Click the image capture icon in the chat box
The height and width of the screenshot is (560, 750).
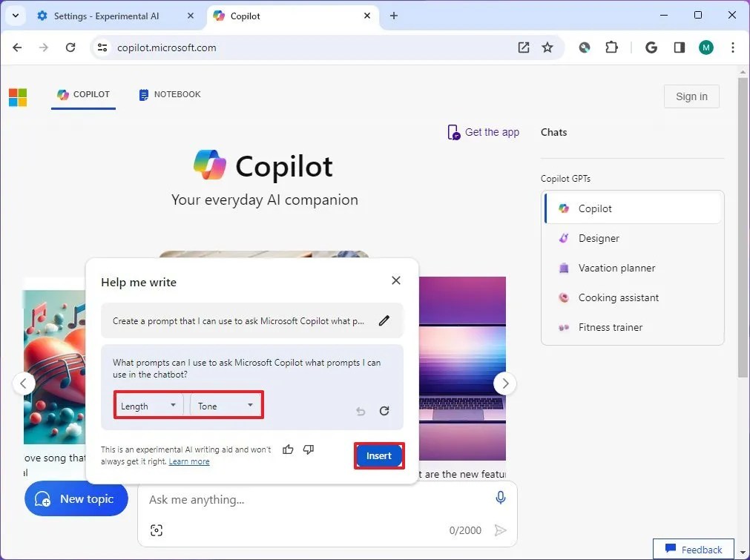click(x=156, y=530)
